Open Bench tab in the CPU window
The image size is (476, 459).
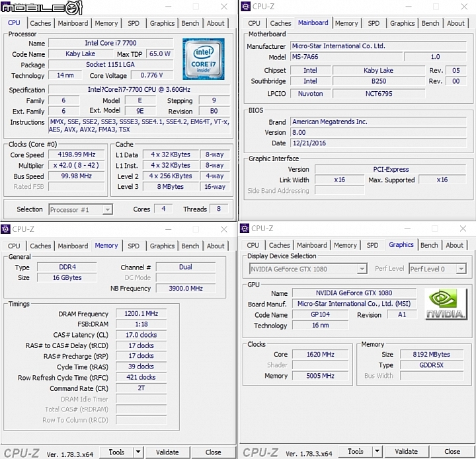190,23
